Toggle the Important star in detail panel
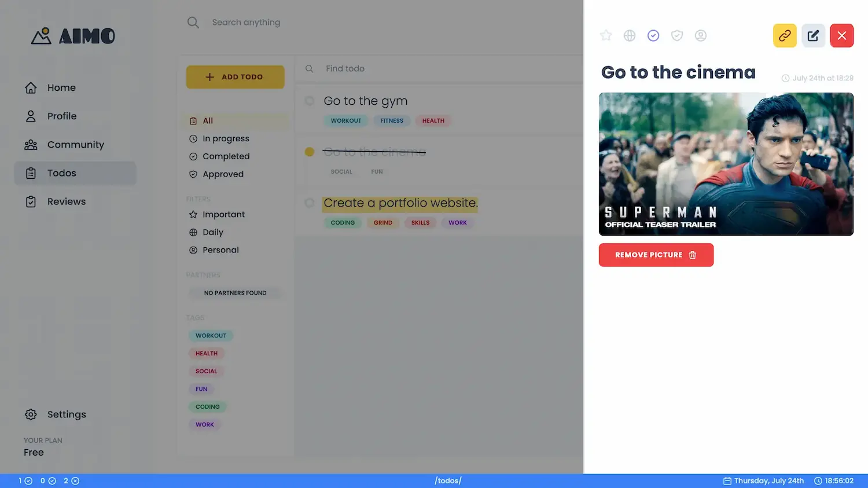The image size is (868, 488). (x=606, y=36)
